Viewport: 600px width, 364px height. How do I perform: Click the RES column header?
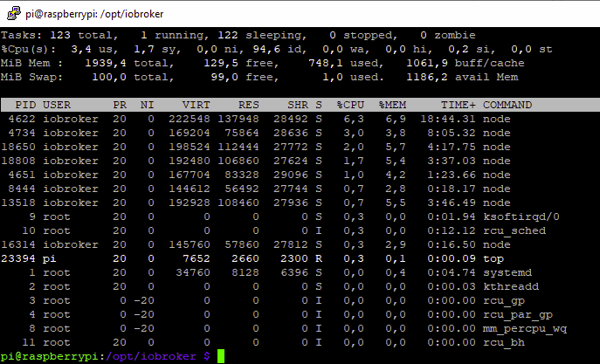click(249, 105)
